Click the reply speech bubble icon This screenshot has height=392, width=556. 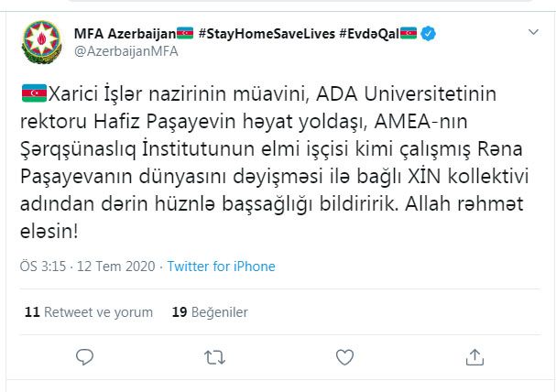pos(85,357)
